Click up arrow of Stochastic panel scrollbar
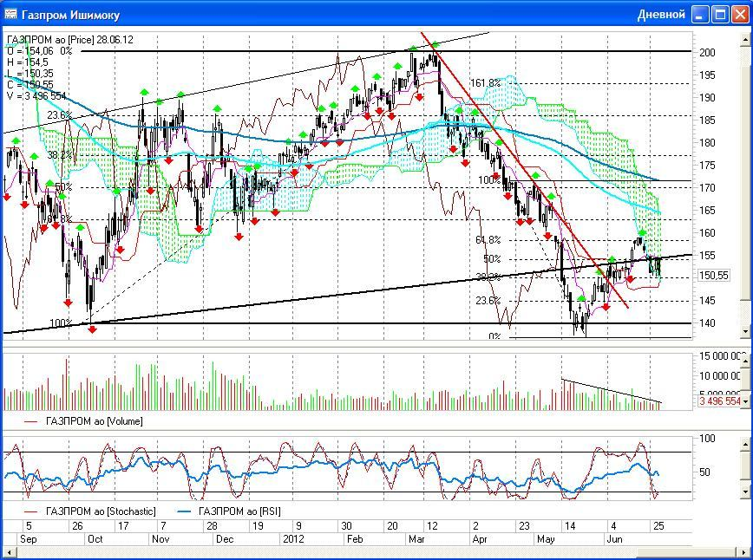The image size is (753, 560). [x=745, y=445]
